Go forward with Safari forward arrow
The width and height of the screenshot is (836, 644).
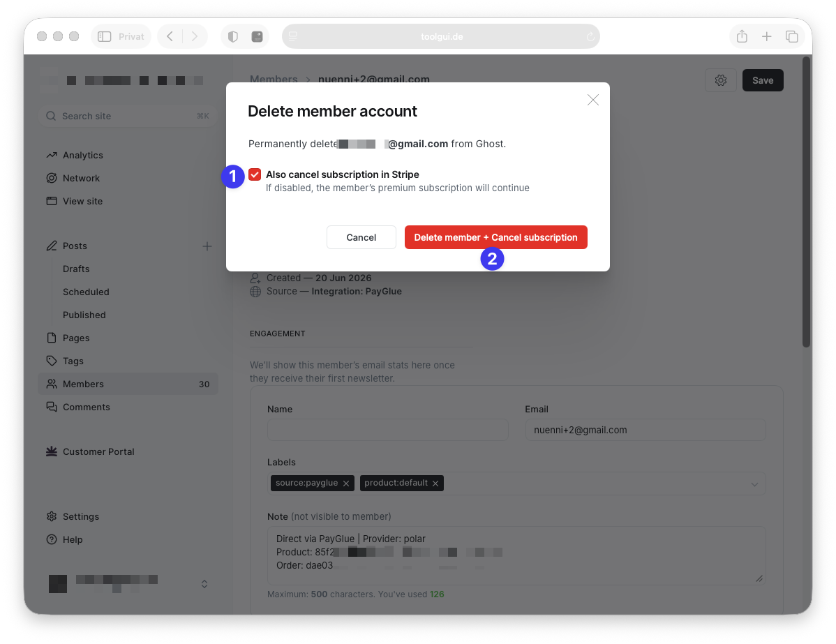pos(195,36)
